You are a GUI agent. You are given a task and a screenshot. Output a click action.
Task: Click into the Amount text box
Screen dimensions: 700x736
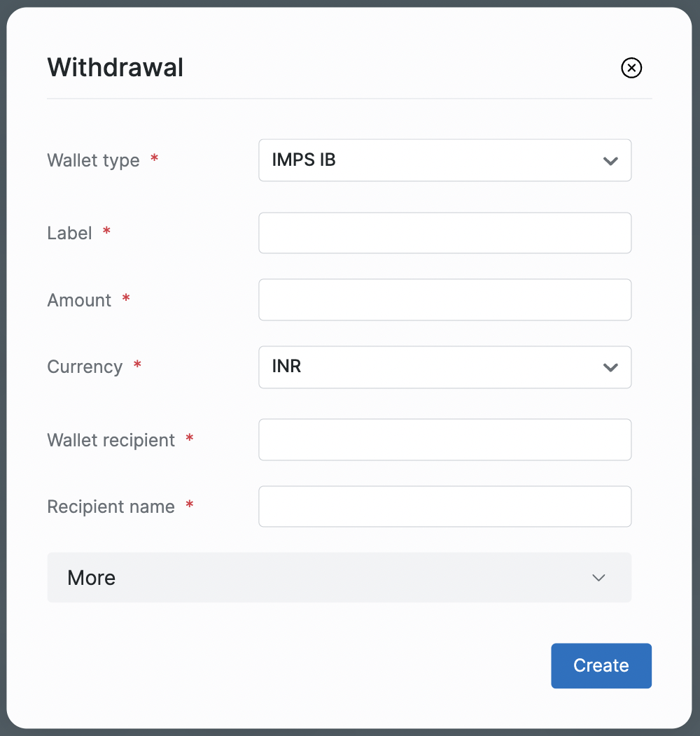coord(444,300)
